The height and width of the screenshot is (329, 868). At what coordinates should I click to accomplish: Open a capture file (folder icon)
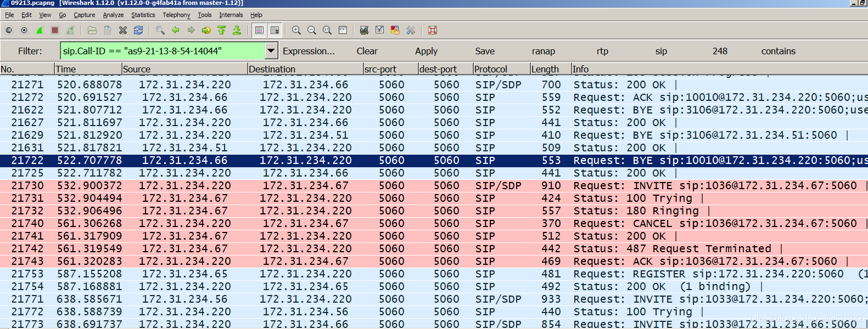pyautogui.click(x=92, y=30)
